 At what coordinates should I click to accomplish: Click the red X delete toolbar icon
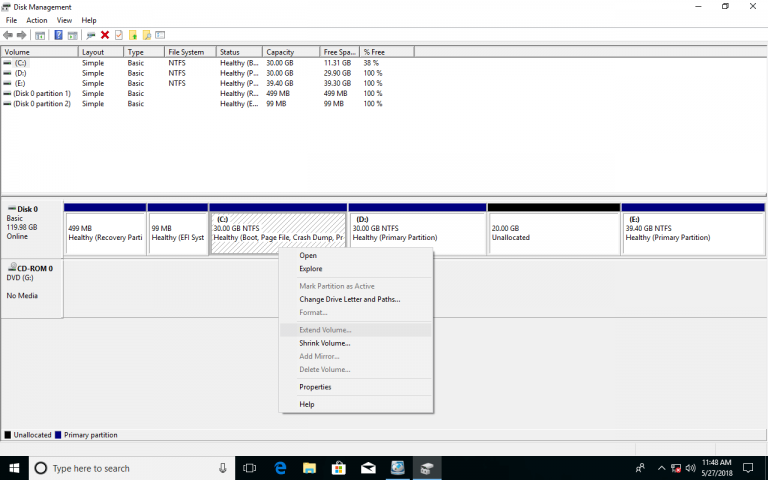tap(105, 35)
